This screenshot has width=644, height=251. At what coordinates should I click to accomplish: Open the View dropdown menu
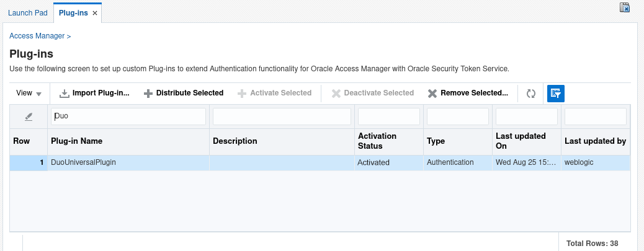click(29, 94)
